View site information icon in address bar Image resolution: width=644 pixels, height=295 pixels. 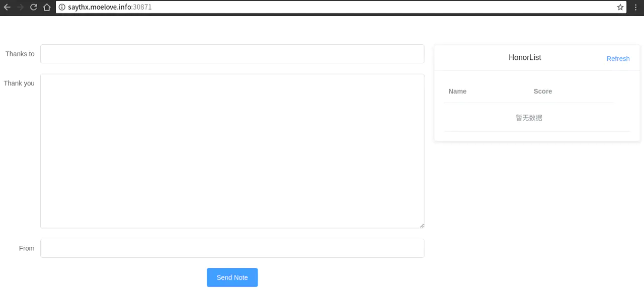pyautogui.click(x=62, y=7)
